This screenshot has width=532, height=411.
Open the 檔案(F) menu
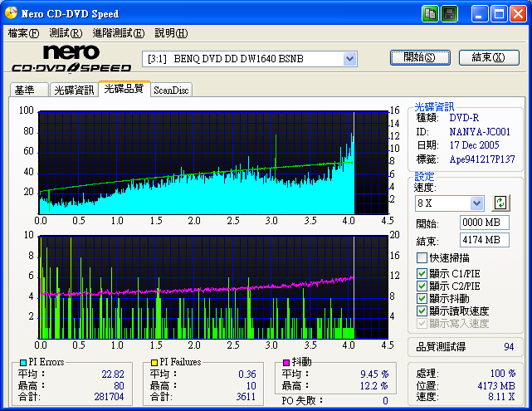pyautogui.click(x=23, y=33)
